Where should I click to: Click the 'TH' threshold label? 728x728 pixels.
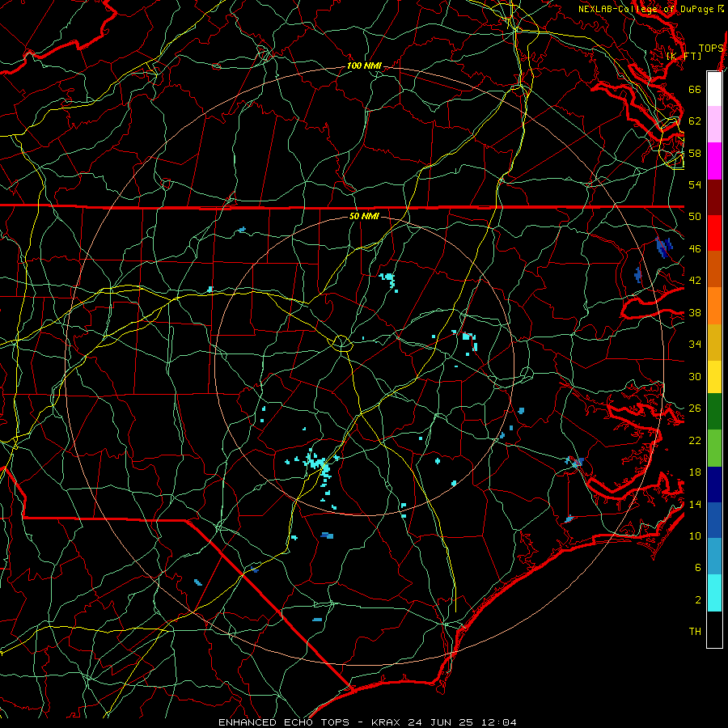click(x=695, y=632)
